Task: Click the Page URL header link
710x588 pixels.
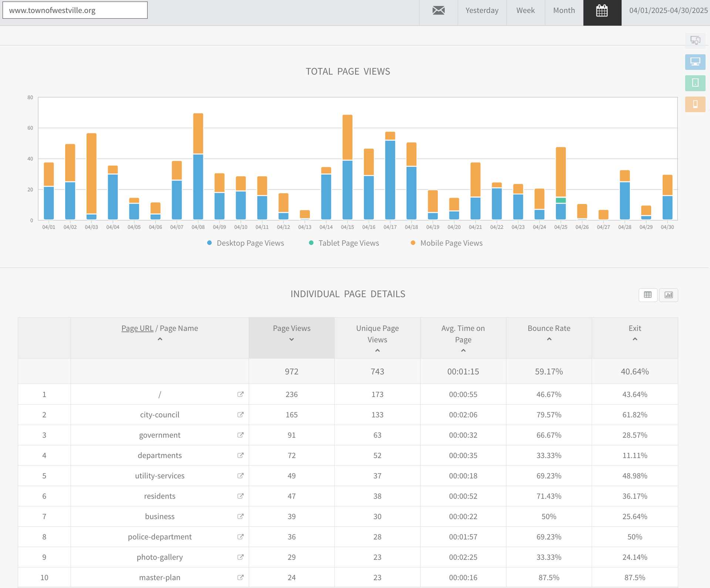Action: [137, 328]
